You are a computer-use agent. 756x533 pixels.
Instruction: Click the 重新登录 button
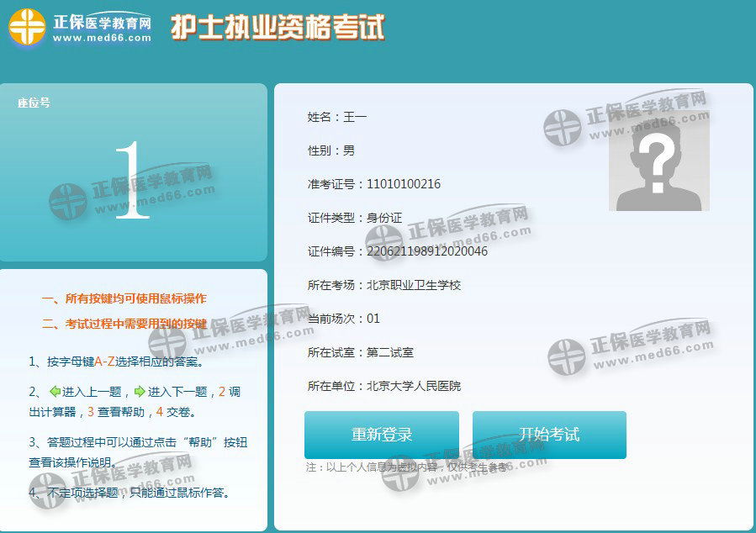click(x=383, y=435)
